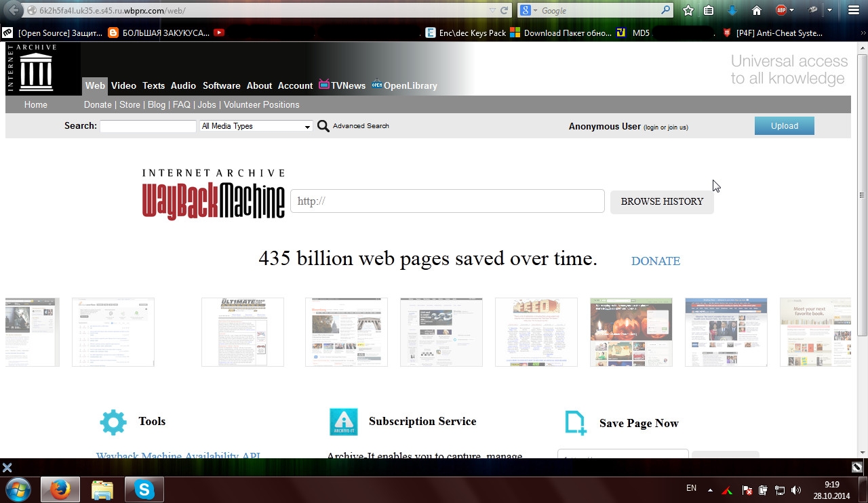The width and height of the screenshot is (868, 503).
Task: Reload the page with the refresh icon
Action: click(x=504, y=10)
